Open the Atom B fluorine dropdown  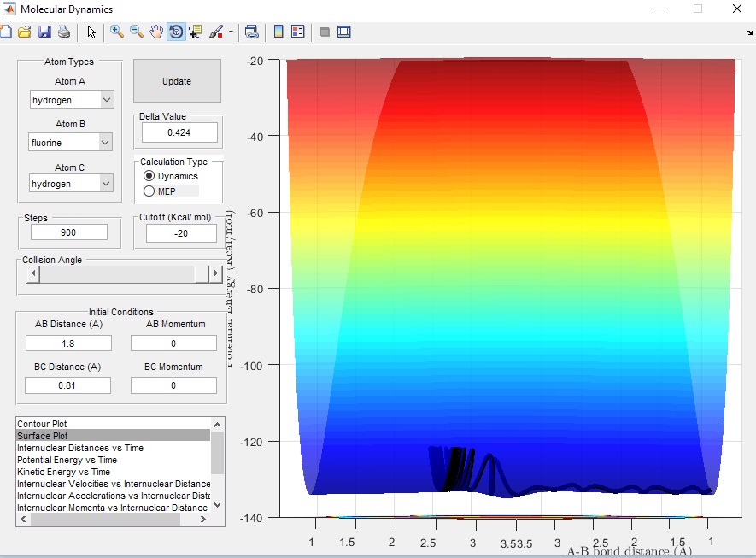[72, 143]
